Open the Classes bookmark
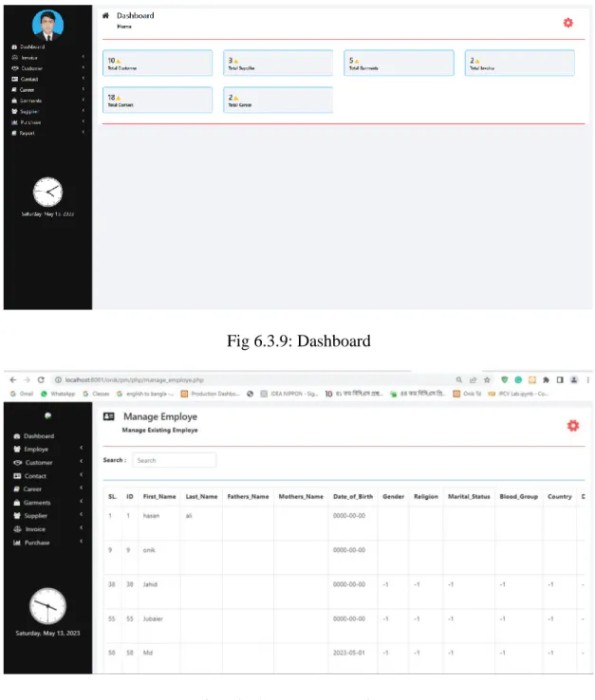 [x=96, y=394]
